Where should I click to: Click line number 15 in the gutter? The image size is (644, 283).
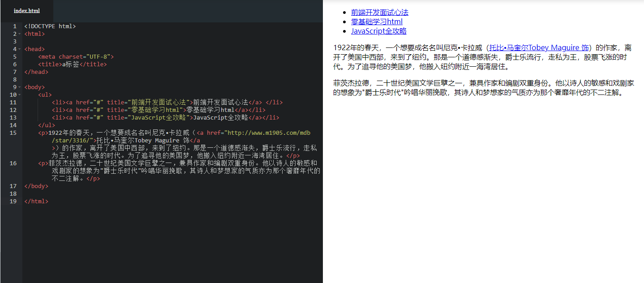(x=13, y=133)
